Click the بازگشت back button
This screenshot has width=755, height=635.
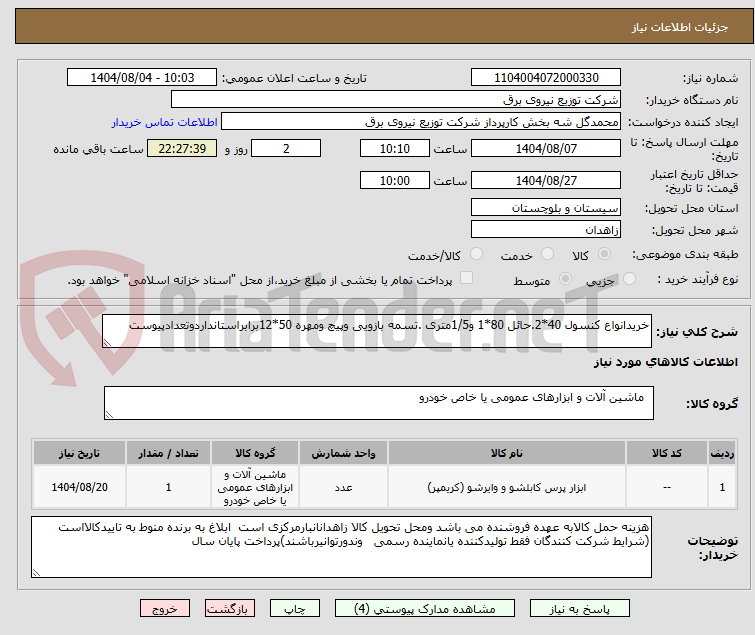[230, 609]
